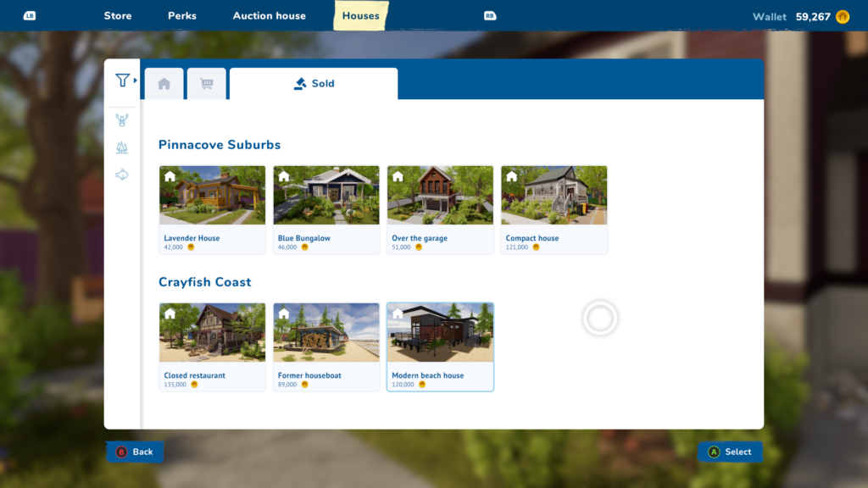
Task: Click the coin icon next to 51,000
Action: pos(419,247)
